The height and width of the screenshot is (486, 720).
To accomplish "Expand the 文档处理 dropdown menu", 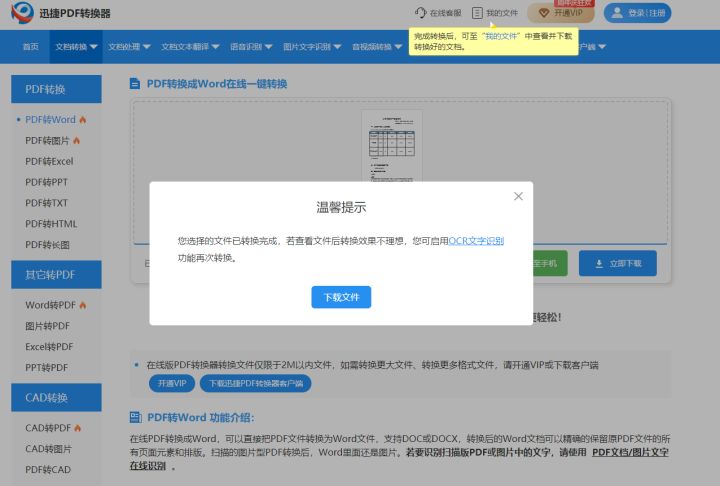I will pos(129,47).
